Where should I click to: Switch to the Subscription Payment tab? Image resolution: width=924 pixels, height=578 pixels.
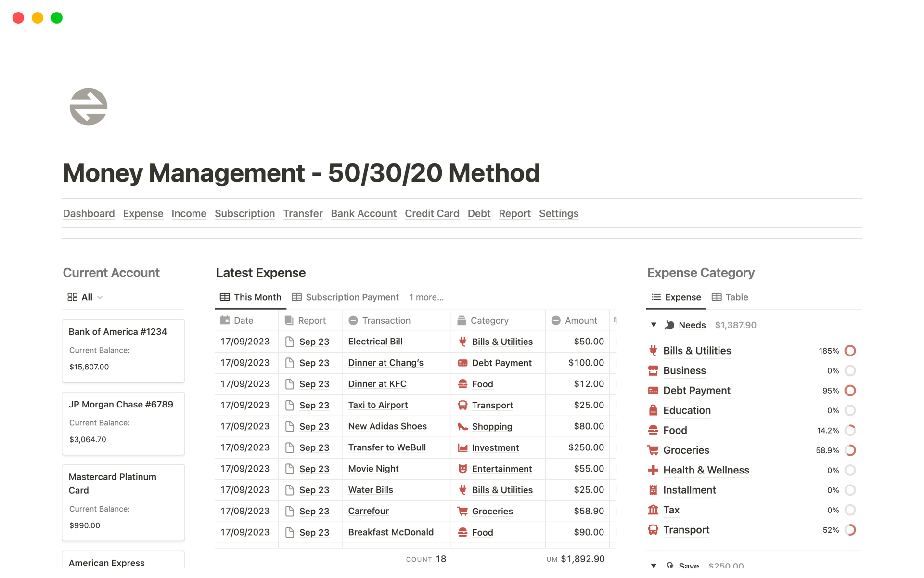pyautogui.click(x=346, y=297)
